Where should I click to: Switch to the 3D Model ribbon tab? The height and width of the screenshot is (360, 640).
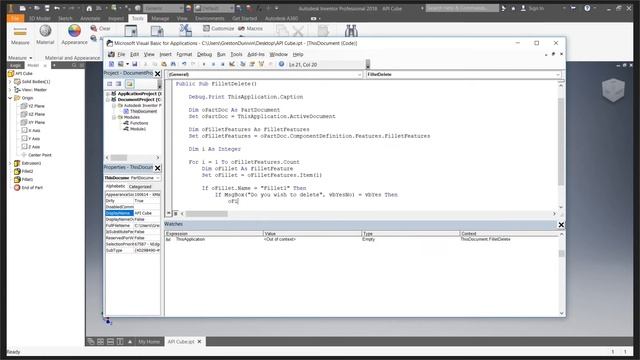pos(40,18)
